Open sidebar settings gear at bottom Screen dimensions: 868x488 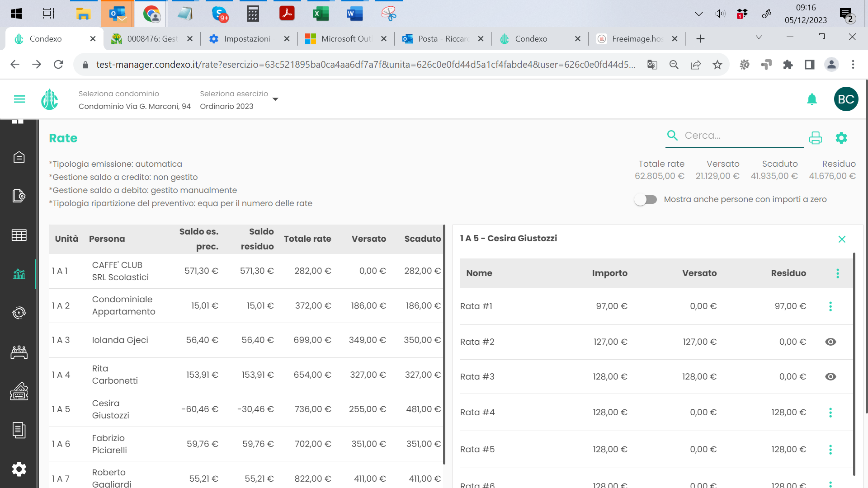[x=19, y=469]
